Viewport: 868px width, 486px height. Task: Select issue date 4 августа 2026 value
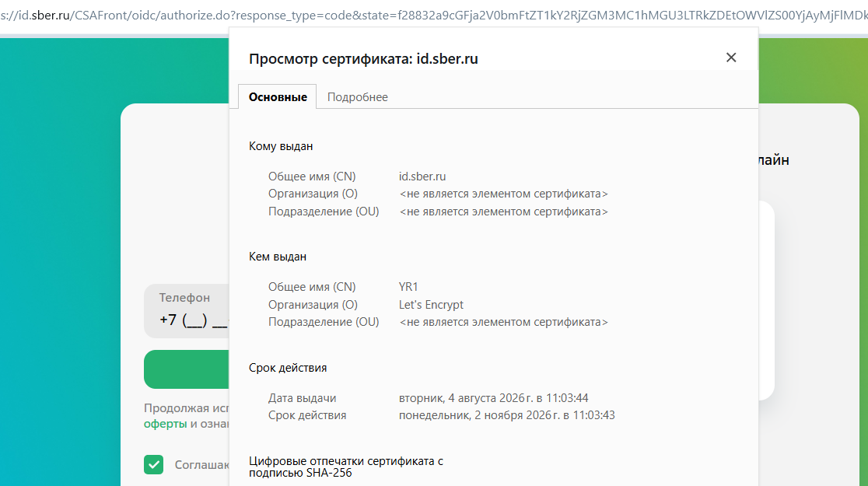point(493,398)
